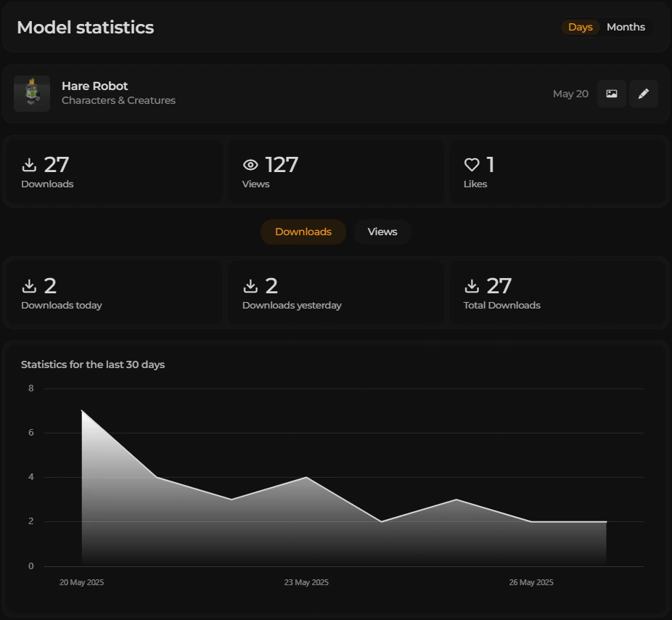Click the eye icon beside 127 views
This screenshot has height=620, width=672.
pos(250,165)
